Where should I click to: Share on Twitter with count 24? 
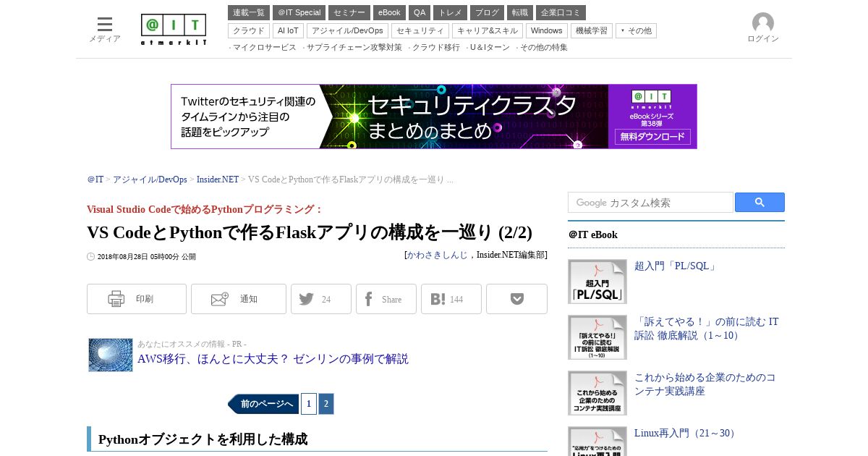point(321,299)
